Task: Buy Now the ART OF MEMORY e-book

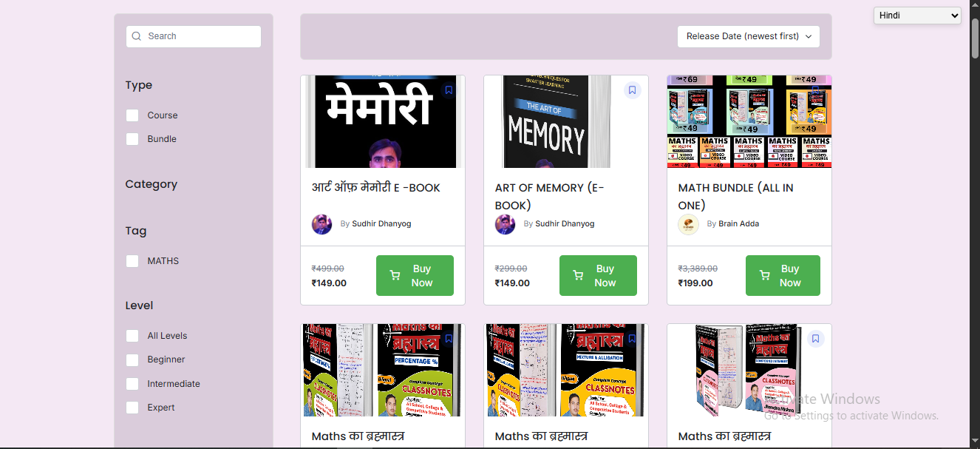Action: point(598,276)
